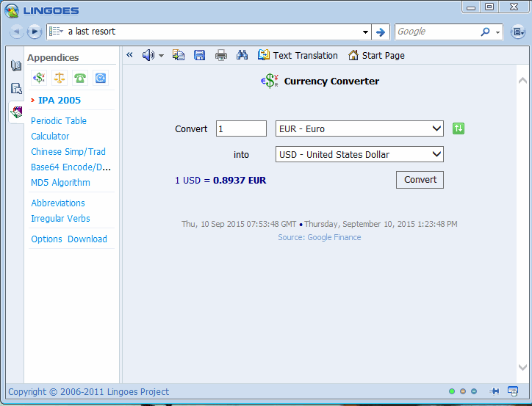Collapse the side panel with double chevron
Viewport: 532px width, 406px height.
coord(129,55)
